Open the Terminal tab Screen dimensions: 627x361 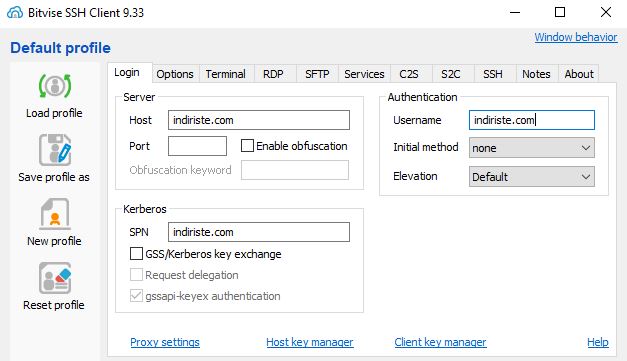click(x=226, y=74)
